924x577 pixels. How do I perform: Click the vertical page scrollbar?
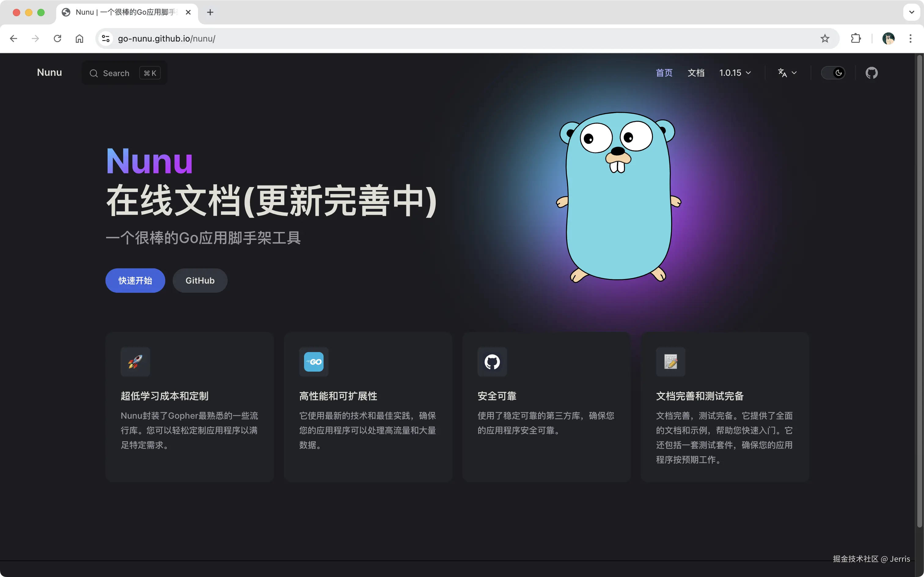(x=919, y=290)
